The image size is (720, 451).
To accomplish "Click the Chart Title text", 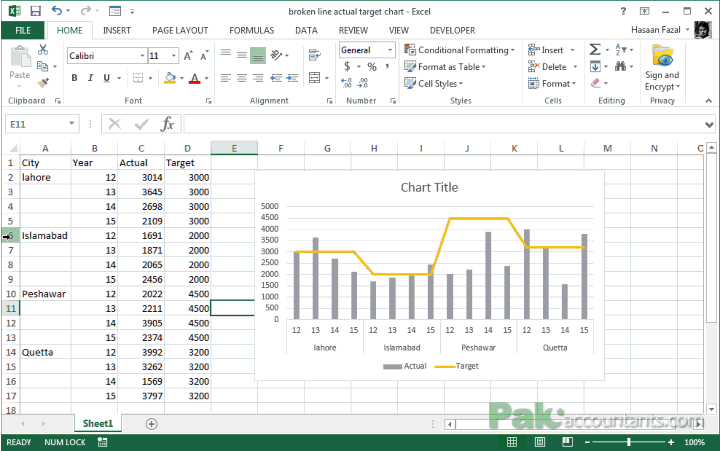I will 429,187.
